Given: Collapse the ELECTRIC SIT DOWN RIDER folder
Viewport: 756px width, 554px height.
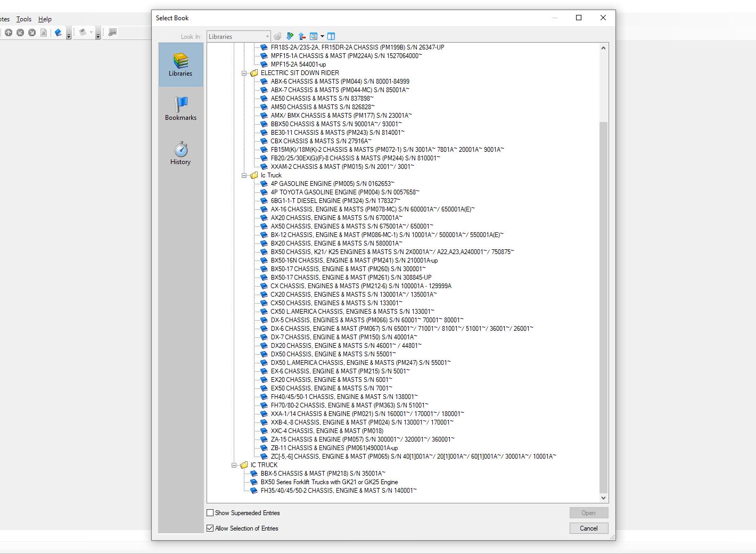Looking at the screenshot, I should pyautogui.click(x=244, y=73).
